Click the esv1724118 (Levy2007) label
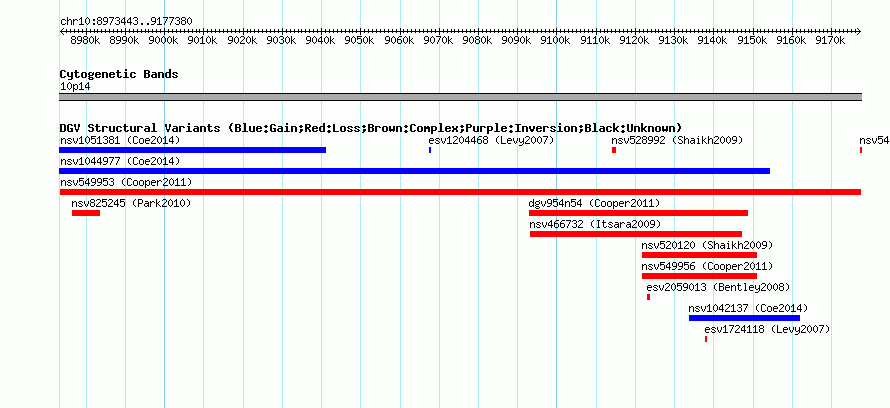Viewport: 890px width, 408px height. pos(767,329)
